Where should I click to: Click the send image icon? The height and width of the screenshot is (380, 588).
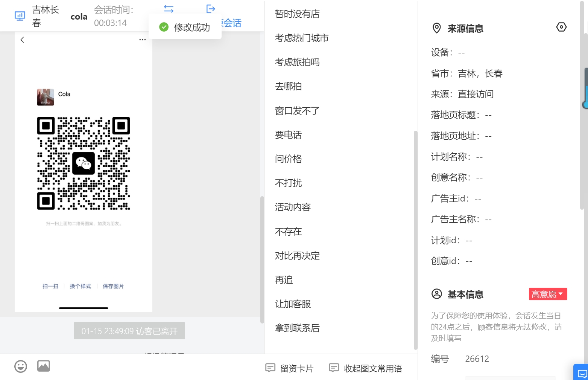point(44,366)
